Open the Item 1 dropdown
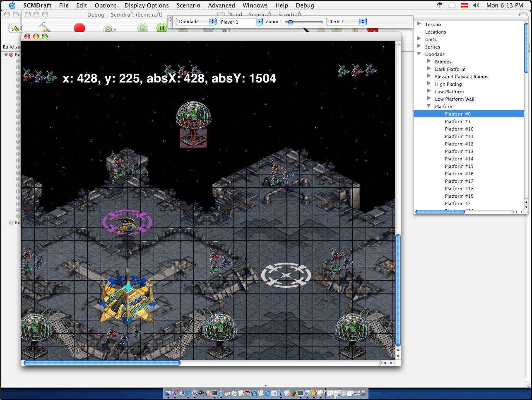532x400 pixels. tap(347, 22)
